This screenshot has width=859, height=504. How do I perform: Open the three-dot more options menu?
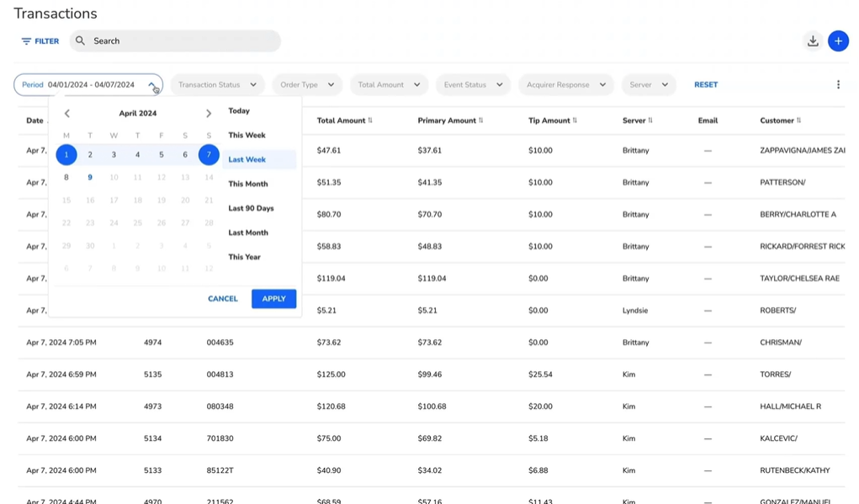838,85
